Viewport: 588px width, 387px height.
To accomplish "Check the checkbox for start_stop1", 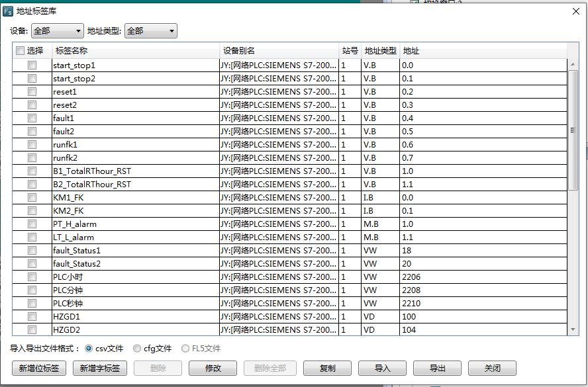I will point(30,65).
